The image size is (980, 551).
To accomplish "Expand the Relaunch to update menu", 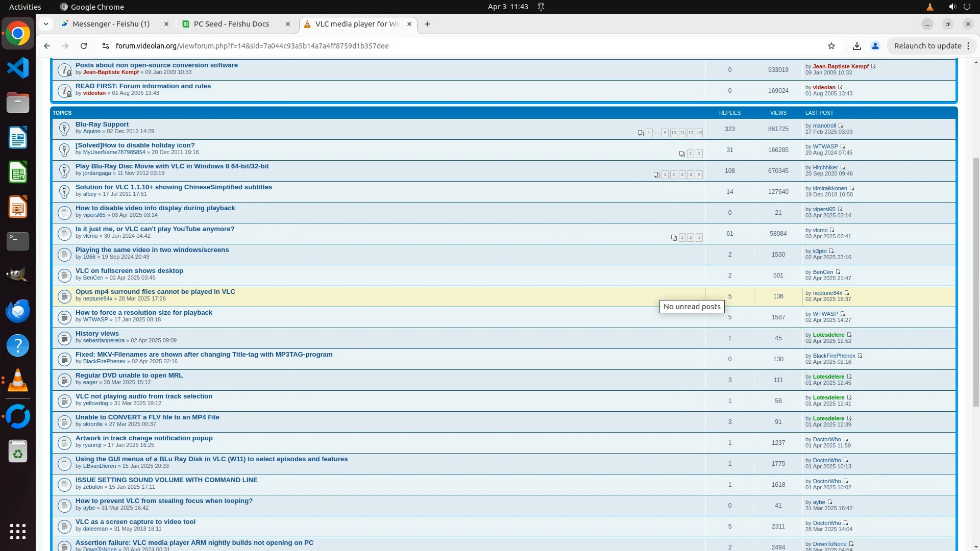I will 968,46.
